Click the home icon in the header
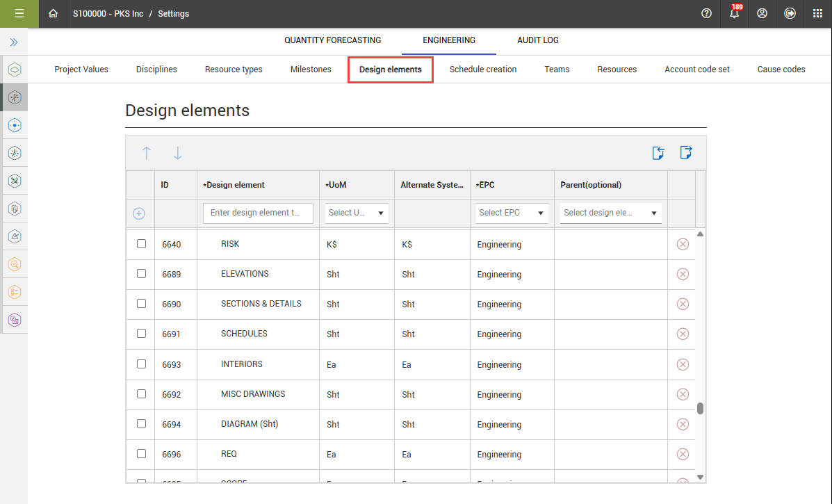 53,14
